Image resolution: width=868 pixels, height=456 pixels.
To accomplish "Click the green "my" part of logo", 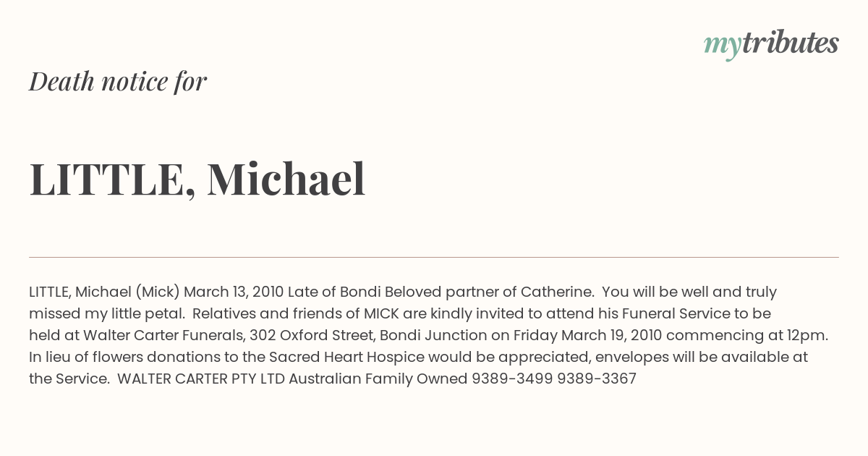I will (x=722, y=47).
